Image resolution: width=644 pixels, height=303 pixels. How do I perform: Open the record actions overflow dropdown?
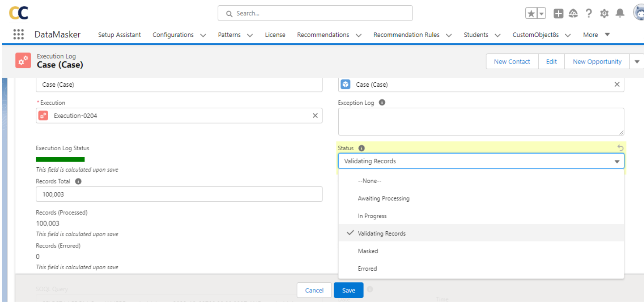637,62
